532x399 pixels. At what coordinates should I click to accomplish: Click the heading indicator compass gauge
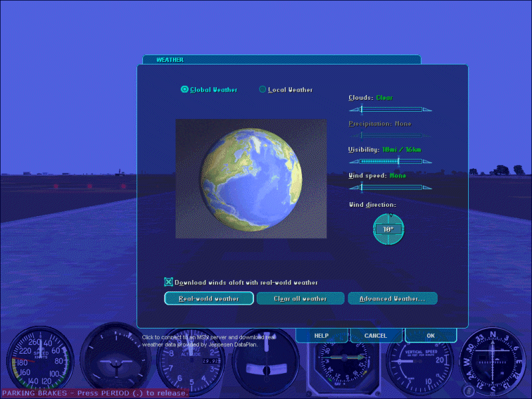pos(494,362)
